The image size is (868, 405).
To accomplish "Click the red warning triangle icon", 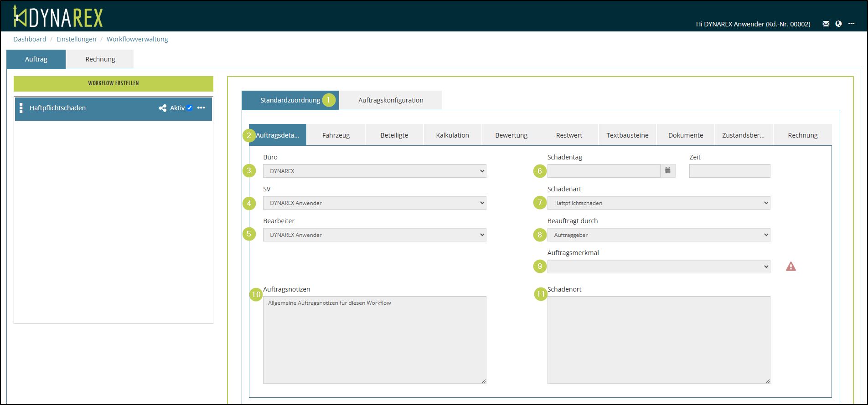I will 790,267.
